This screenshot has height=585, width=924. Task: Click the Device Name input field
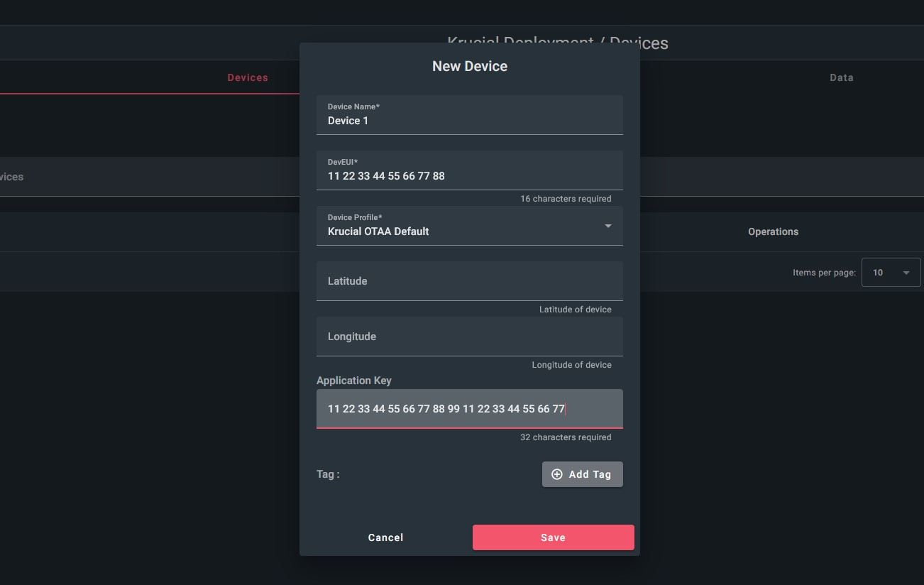470,115
